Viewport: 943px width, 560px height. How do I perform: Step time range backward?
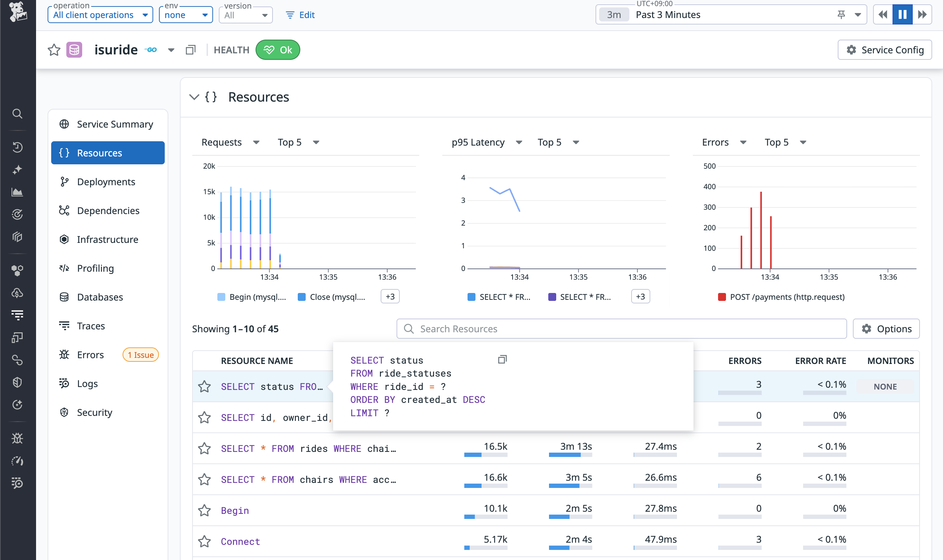(883, 15)
